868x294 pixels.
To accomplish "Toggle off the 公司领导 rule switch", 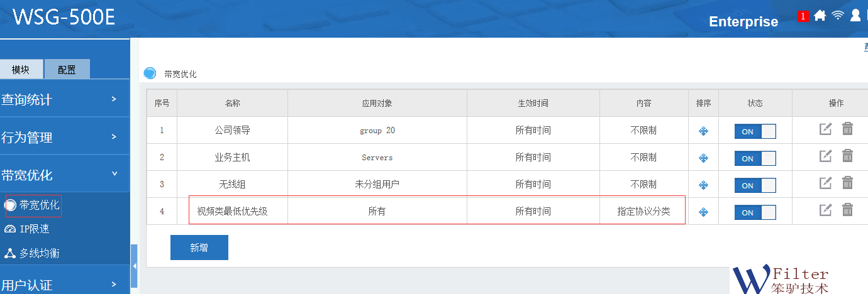I will (x=755, y=131).
